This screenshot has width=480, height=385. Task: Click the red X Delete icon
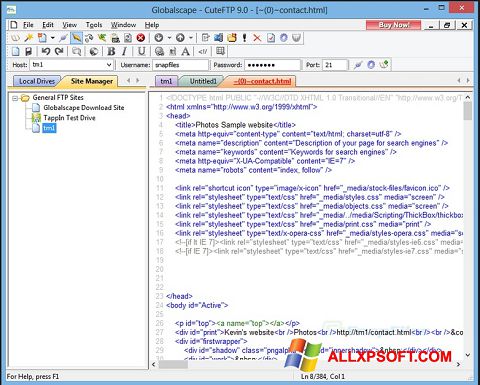point(257,38)
